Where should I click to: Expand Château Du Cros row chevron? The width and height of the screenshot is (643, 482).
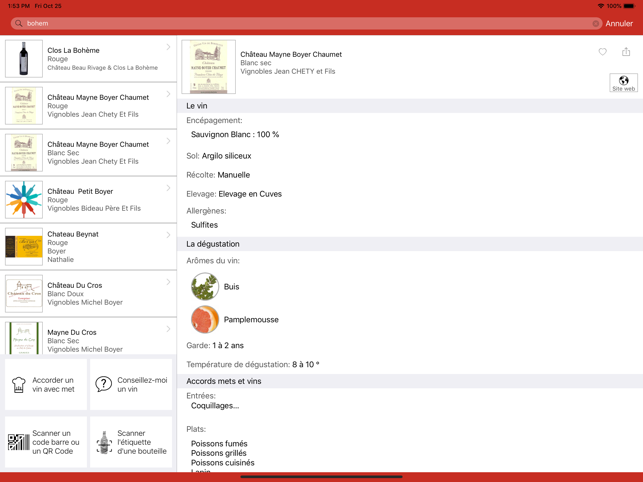point(168,282)
